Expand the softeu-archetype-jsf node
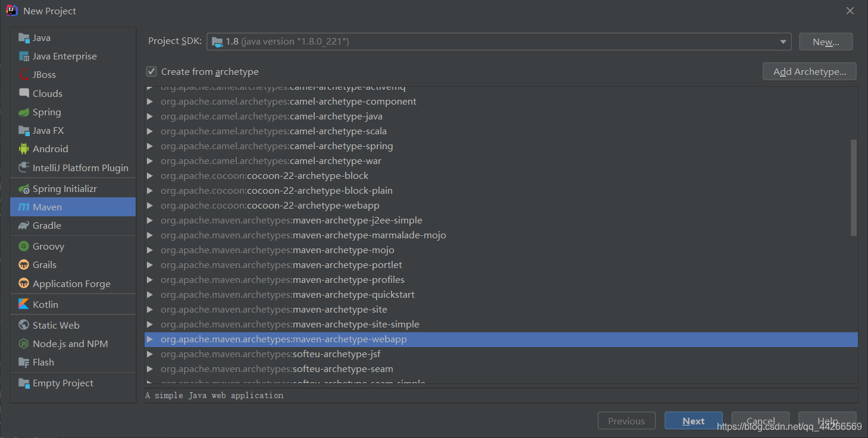The width and height of the screenshot is (868, 438). click(x=150, y=354)
